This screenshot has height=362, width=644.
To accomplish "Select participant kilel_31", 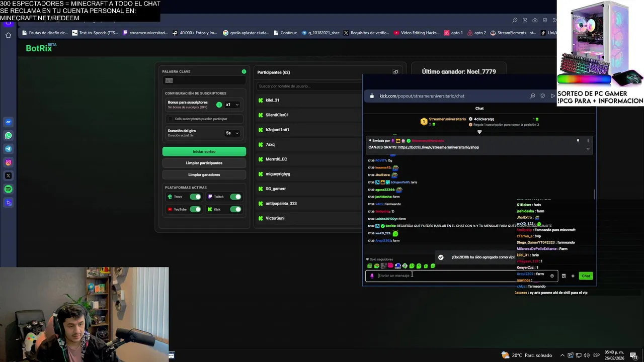I will click(x=309, y=100).
